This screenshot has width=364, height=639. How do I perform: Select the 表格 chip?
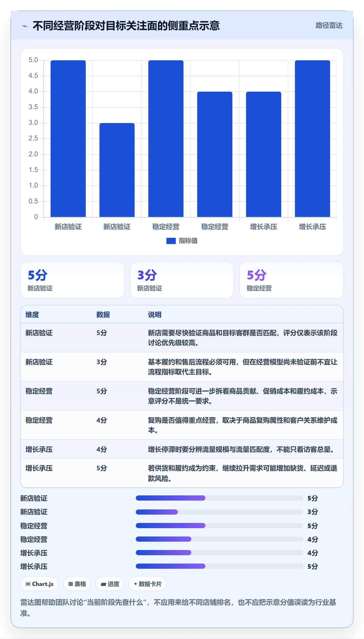[77, 584]
